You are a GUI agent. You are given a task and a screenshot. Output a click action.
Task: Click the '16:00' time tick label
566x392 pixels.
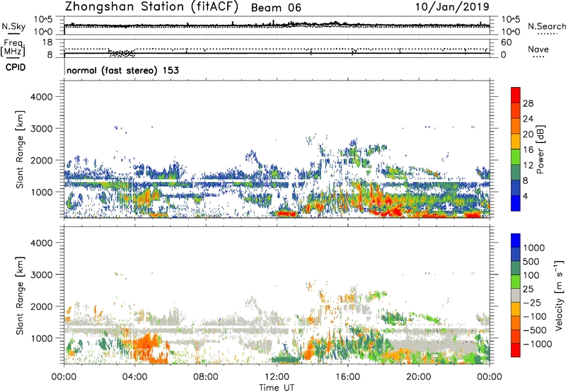tap(347, 377)
